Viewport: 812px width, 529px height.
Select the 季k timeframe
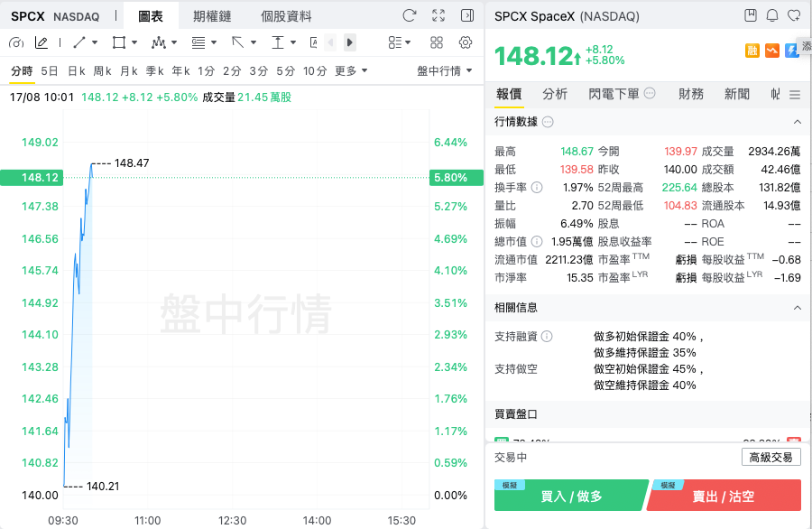click(154, 70)
